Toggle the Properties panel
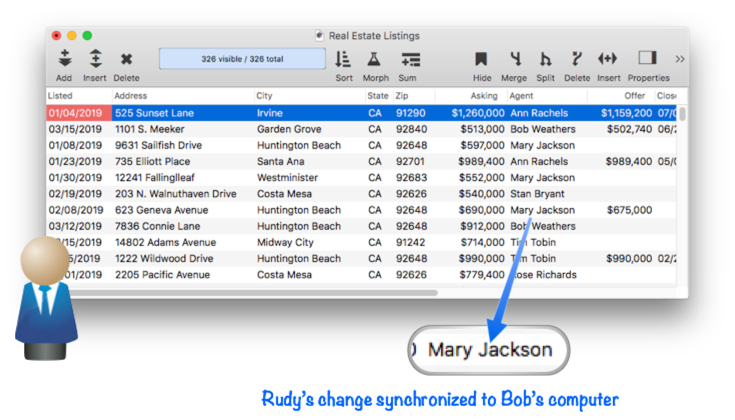The height and width of the screenshot is (420, 735). tap(647, 59)
